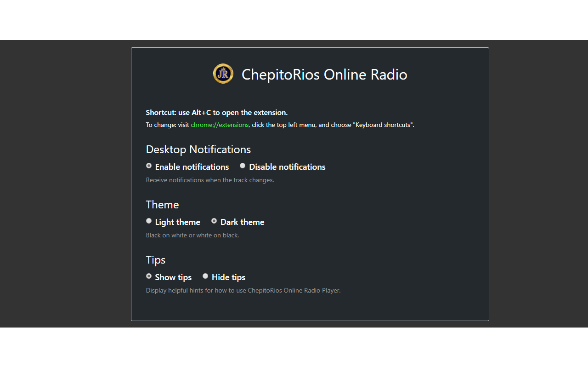Viewport: 588px width, 368px height.
Task: Click the ChepitoRios Online Radio title
Action: coord(324,74)
